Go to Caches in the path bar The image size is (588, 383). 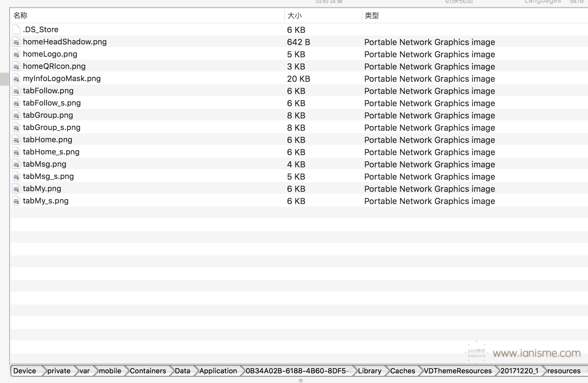[x=403, y=371]
